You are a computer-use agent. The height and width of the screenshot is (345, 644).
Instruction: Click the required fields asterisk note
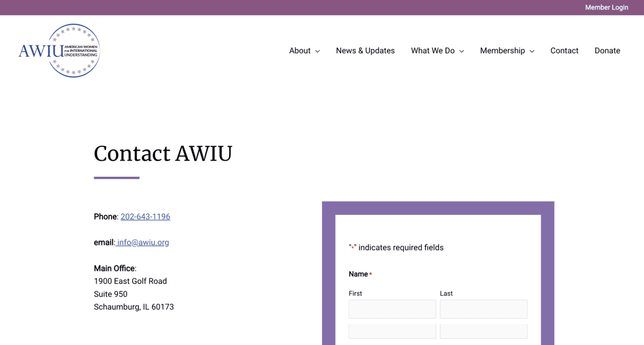[x=396, y=247]
